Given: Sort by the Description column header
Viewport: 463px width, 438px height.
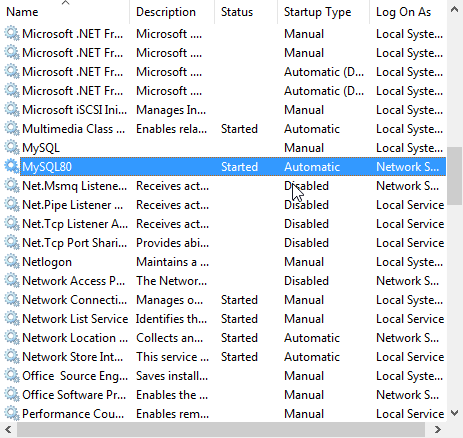Looking at the screenshot, I should 172,12.
